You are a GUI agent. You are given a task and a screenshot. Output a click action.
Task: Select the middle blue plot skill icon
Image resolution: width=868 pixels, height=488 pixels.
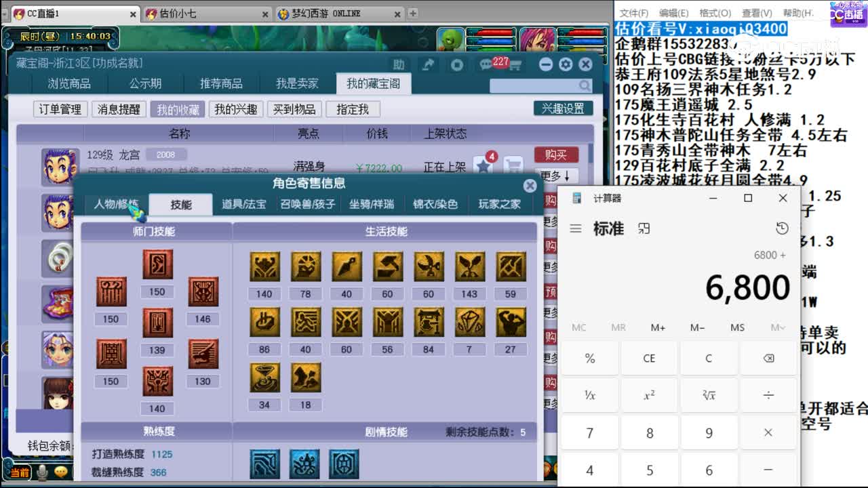304,464
